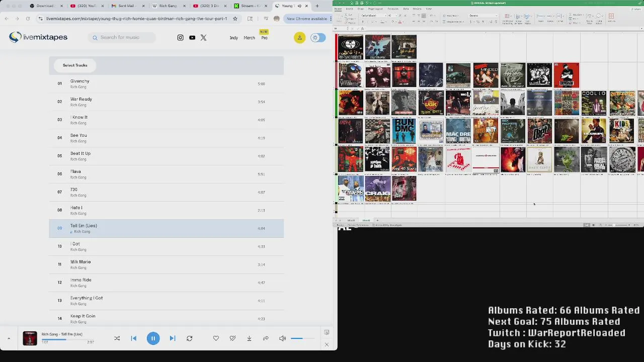Open the livemixtapes X (Twitter) link
644x362 pixels.
pyautogui.click(x=203, y=38)
